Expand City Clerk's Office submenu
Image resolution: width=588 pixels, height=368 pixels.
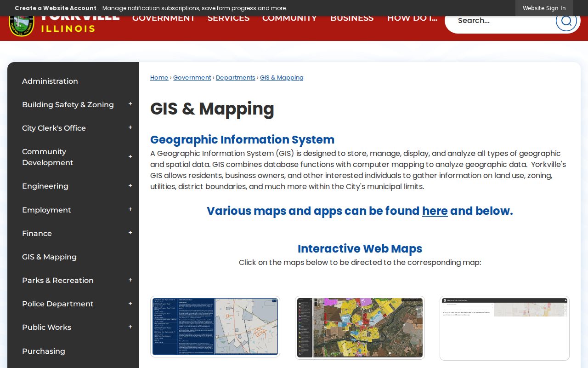coord(130,127)
